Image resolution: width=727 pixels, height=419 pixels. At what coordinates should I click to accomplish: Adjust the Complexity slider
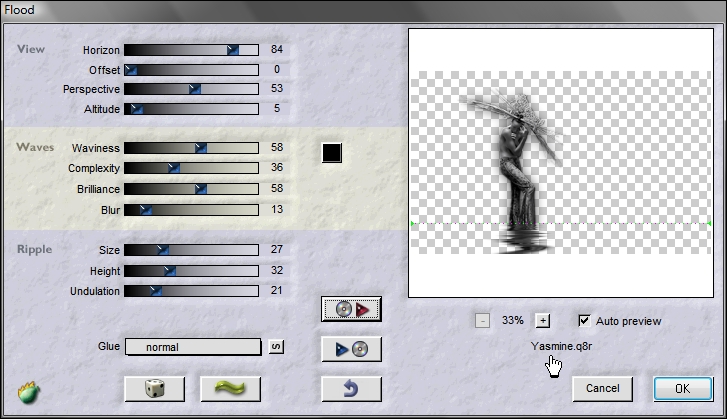coord(191,168)
